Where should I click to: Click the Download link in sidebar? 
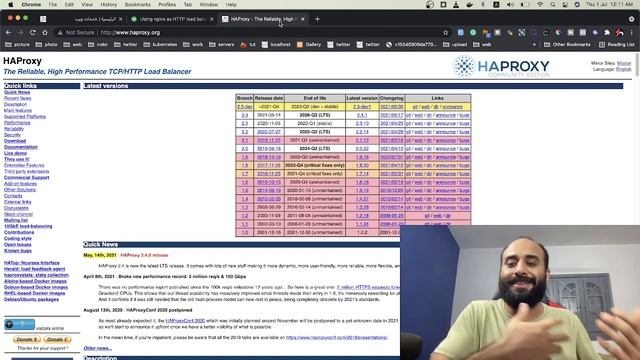15,141
